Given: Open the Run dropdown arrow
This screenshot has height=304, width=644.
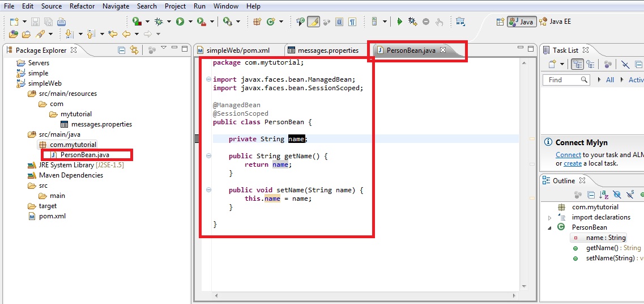Looking at the screenshot, I should point(190,22).
